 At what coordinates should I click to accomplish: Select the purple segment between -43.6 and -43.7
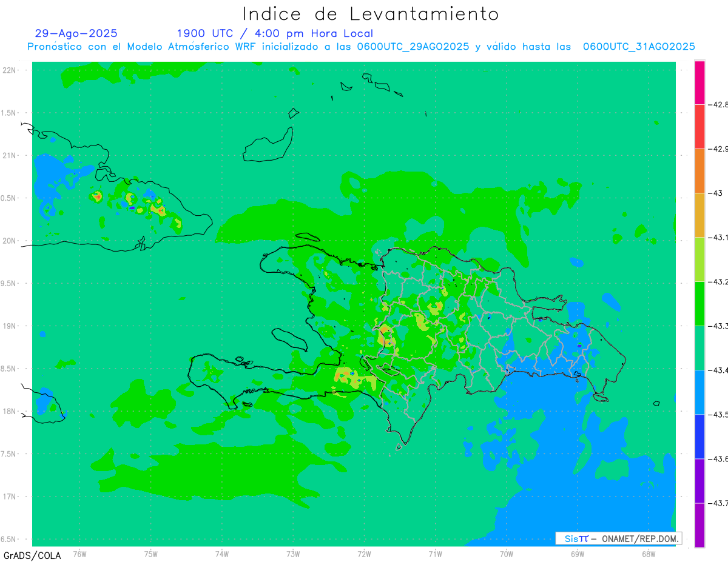point(699,481)
